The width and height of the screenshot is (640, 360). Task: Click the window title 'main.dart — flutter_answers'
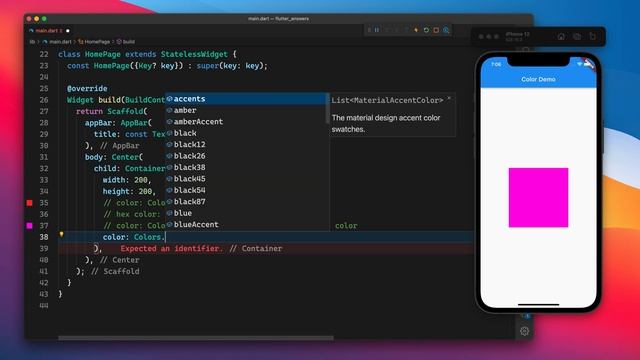point(279,19)
